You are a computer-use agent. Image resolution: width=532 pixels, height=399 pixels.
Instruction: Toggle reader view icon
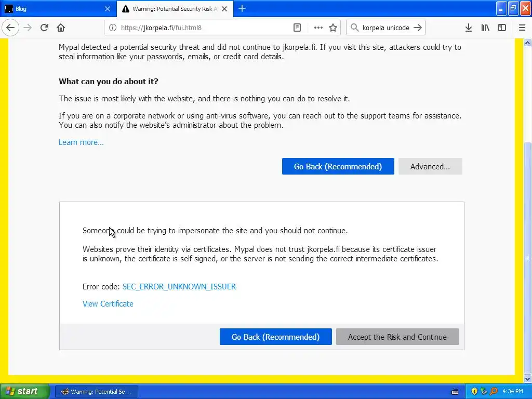pos(297,28)
